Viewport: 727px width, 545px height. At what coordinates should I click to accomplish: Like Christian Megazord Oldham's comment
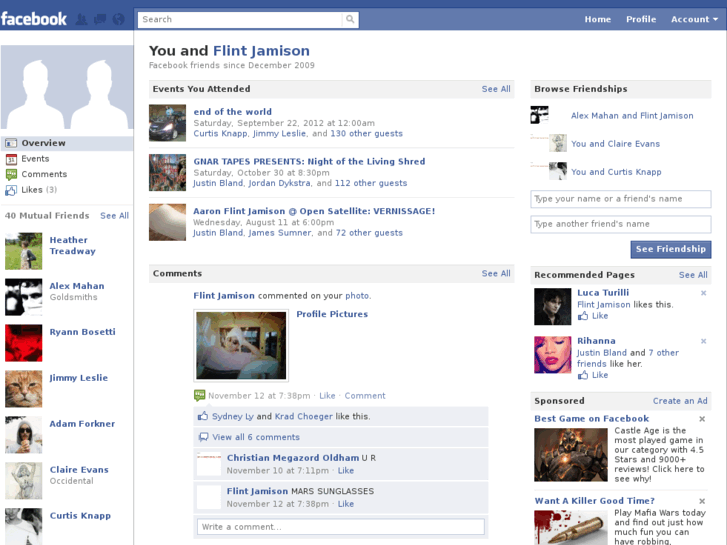345,471
